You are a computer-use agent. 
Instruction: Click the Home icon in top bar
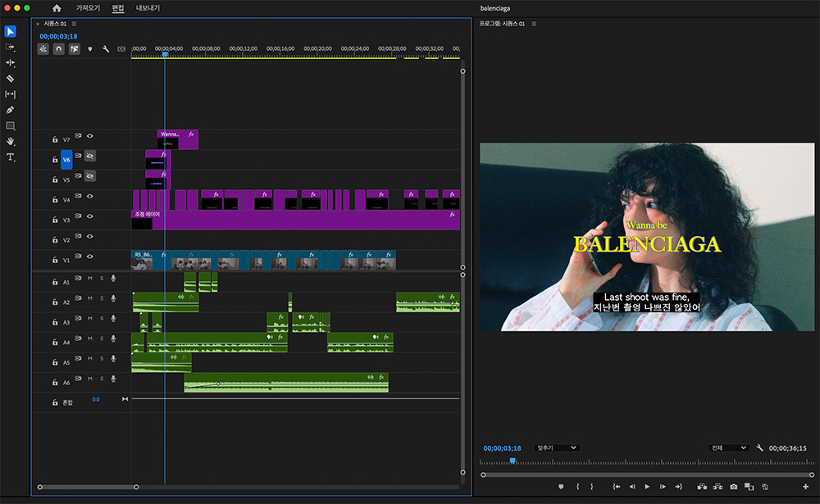(57, 8)
